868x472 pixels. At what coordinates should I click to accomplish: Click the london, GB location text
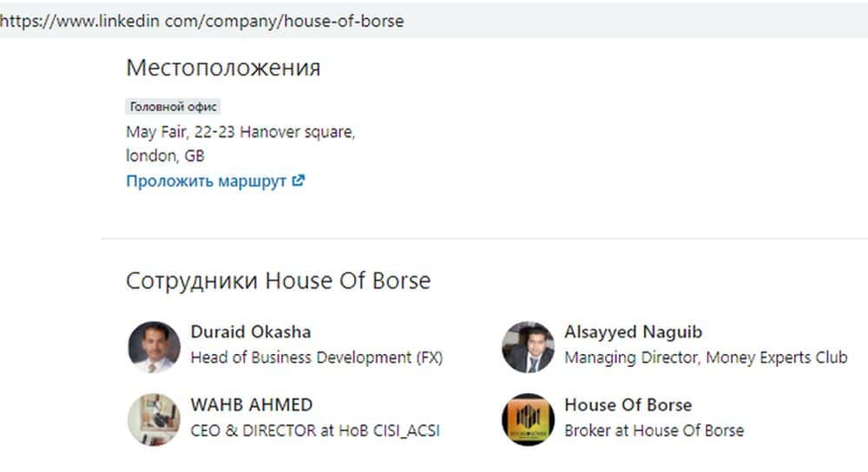click(x=165, y=157)
